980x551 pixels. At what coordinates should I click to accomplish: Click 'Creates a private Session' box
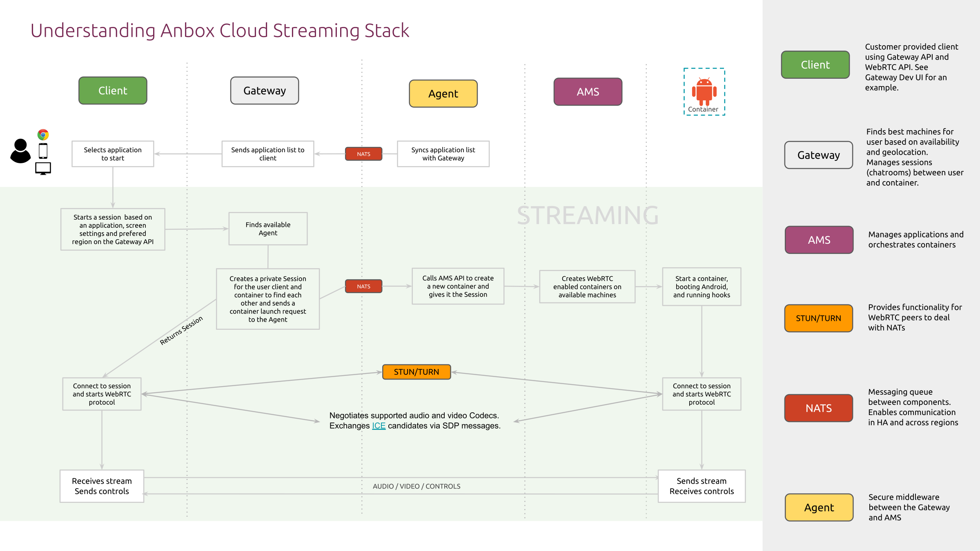(268, 299)
